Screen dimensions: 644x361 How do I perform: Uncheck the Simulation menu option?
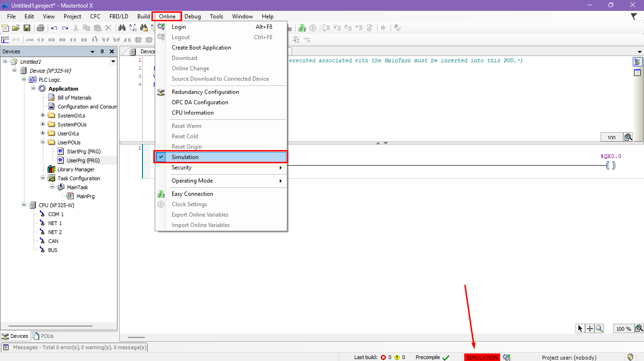(x=185, y=157)
